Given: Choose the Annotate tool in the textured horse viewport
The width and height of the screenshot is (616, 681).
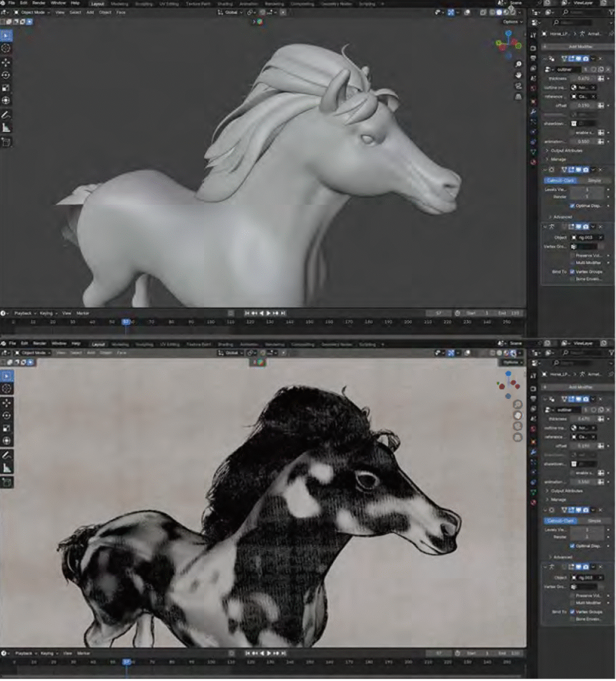Looking at the screenshot, I should coord(6,454).
